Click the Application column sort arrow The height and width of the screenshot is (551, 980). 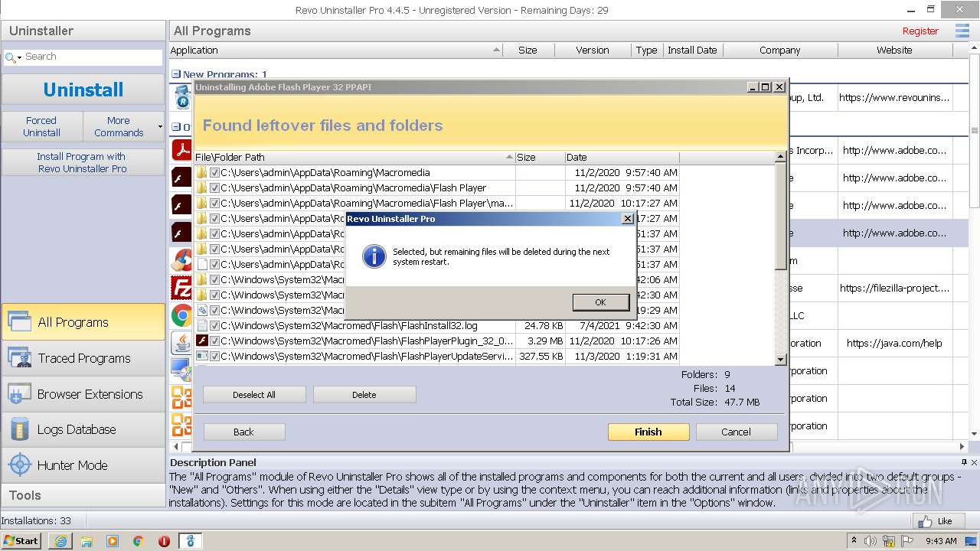click(x=496, y=50)
